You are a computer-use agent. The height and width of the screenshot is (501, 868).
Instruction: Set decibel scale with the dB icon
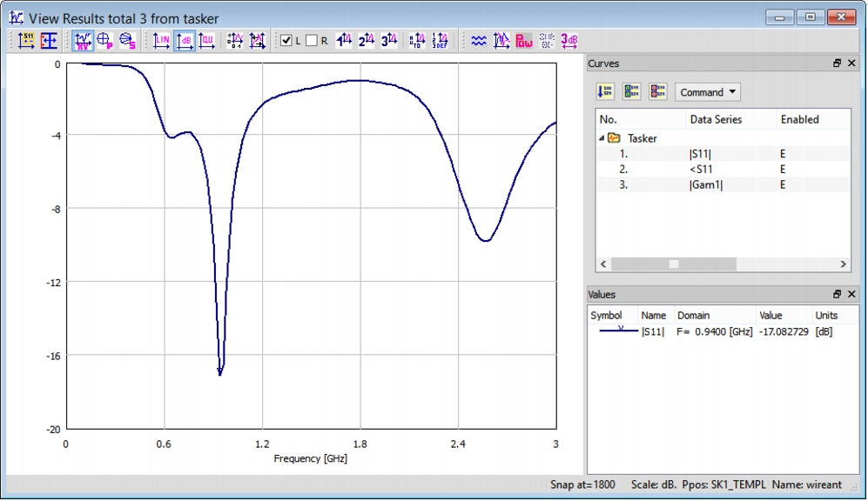(185, 40)
